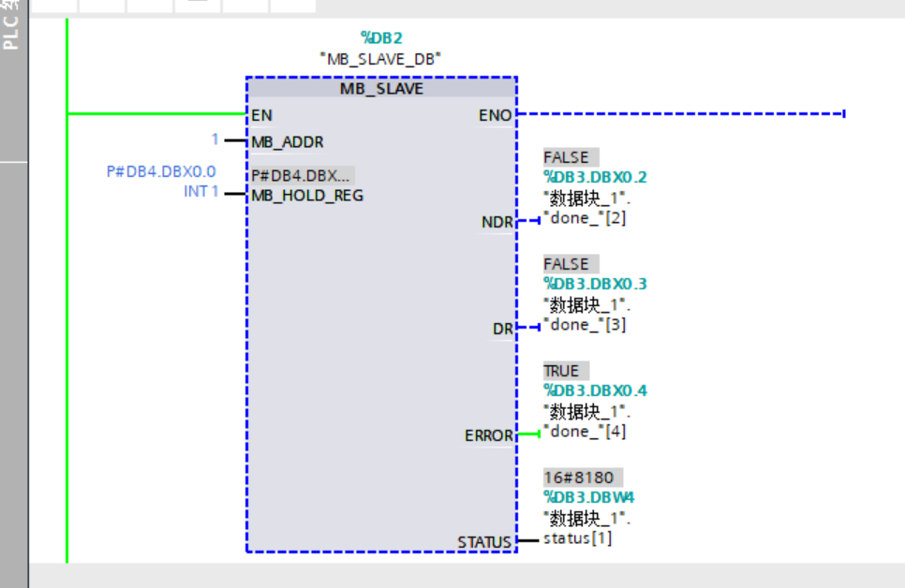Open the vertical PLC side panel tab
Viewport: 905px width, 588px height.
click(x=11, y=28)
